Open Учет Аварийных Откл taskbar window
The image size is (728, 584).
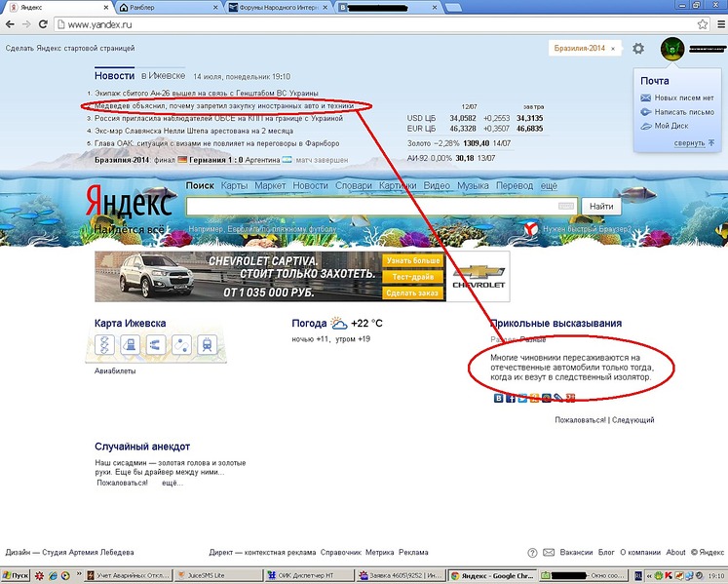coord(128,575)
